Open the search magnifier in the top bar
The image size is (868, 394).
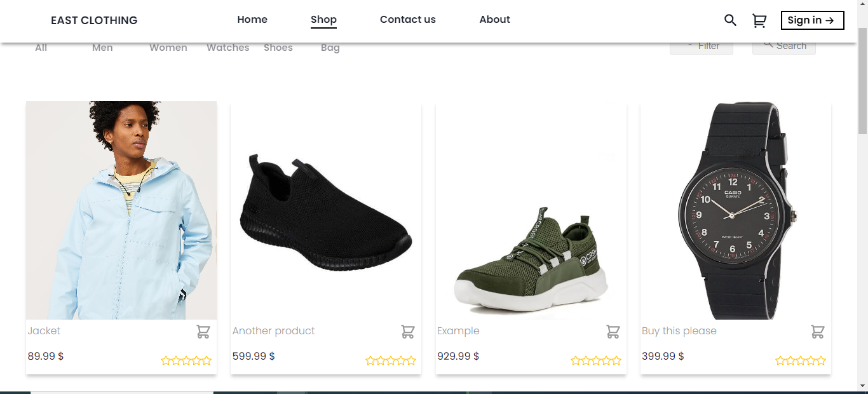click(x=730, y=20)
